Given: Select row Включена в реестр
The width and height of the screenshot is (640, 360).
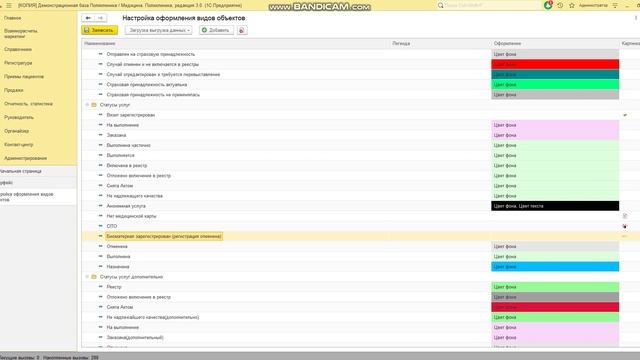Looking at the screenshot, I should coord(127,166).
